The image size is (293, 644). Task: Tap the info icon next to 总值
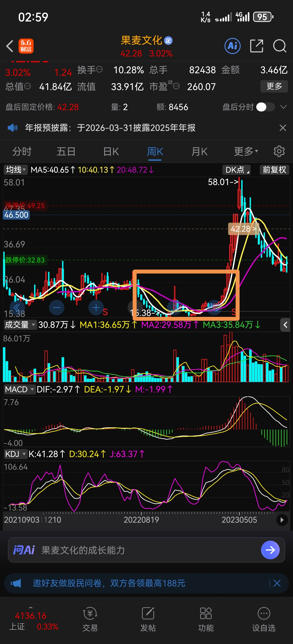pyautogui.click(x=28, y=87)
